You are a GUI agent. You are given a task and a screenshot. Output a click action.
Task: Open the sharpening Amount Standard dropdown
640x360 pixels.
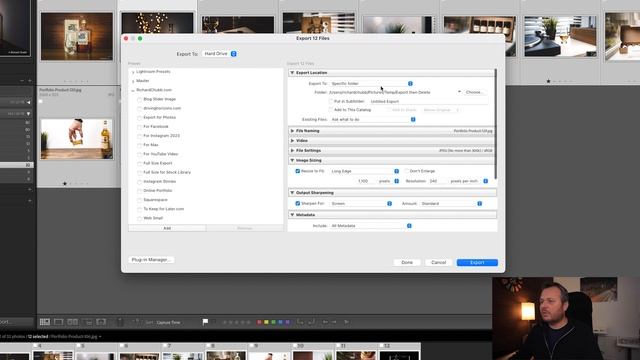451,203
